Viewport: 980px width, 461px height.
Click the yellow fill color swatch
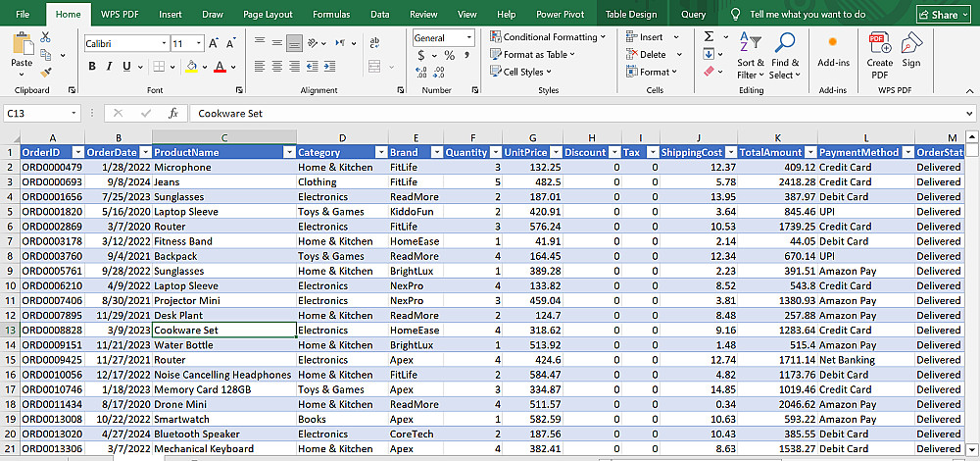point(191,67)
